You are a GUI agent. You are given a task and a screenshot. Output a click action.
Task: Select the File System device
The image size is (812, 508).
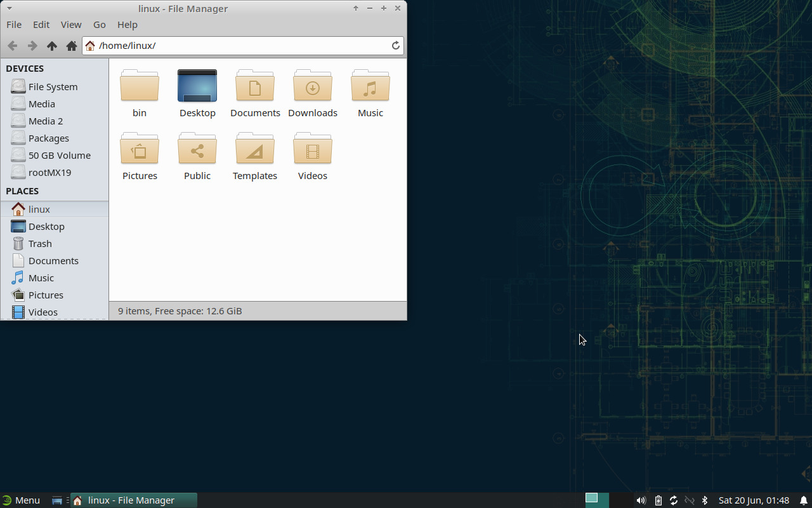pos(54,86)
